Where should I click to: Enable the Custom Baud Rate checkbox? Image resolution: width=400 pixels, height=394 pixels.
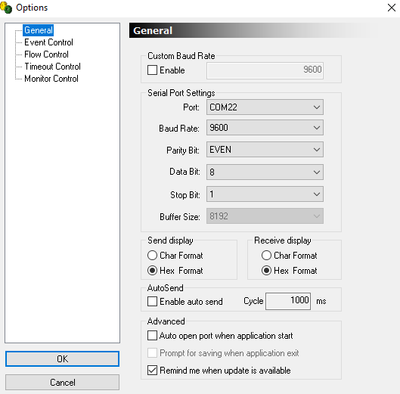[152, 70]
